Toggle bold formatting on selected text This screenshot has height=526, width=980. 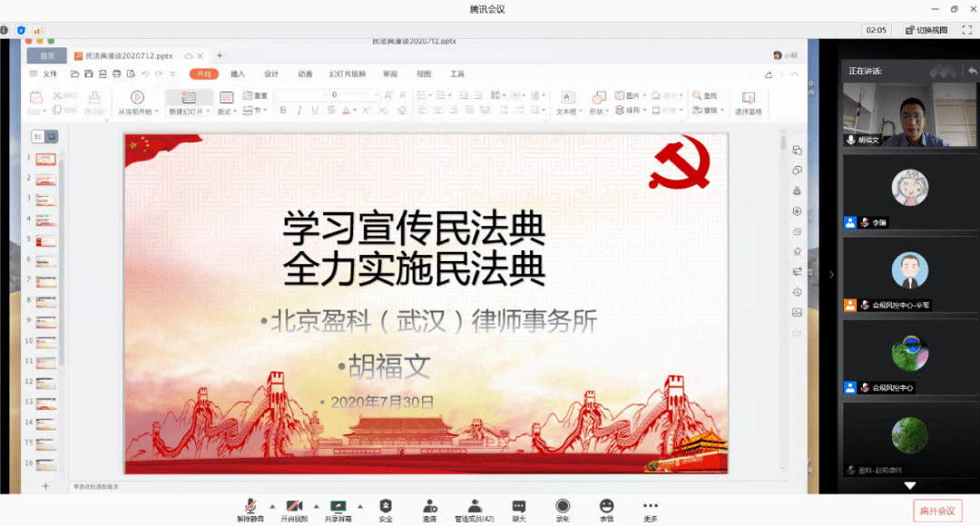pyautogui.click(x=283, y=110)
